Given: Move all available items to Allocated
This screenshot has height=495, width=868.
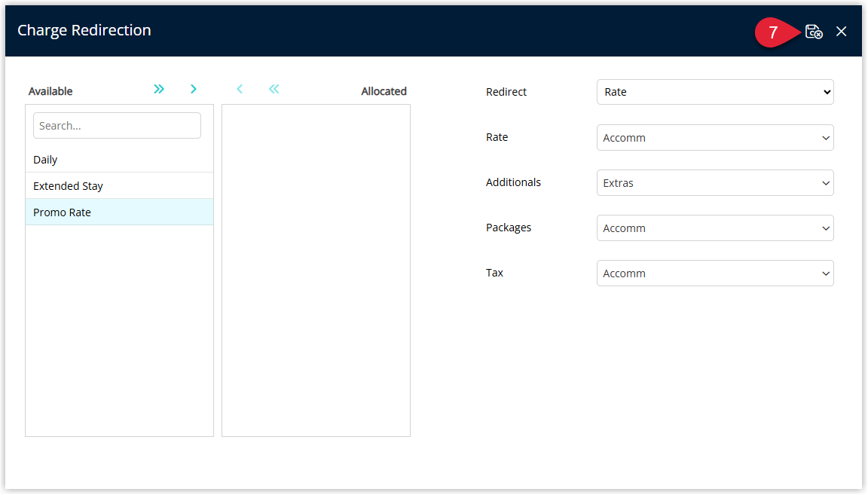Looking at the screenshot, I should pos(159,89).
